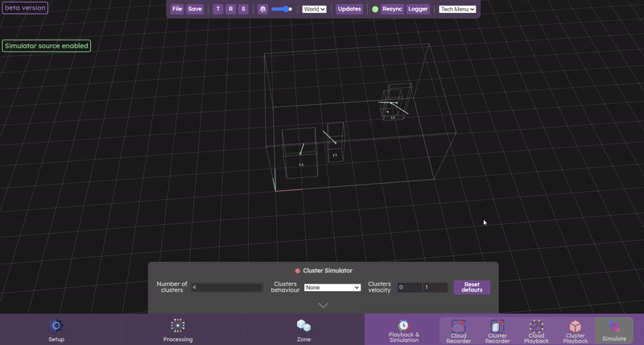The height and width of the screenshot is (345, 644).
Task: Open the Setup tab
Action: pos(56,330)
